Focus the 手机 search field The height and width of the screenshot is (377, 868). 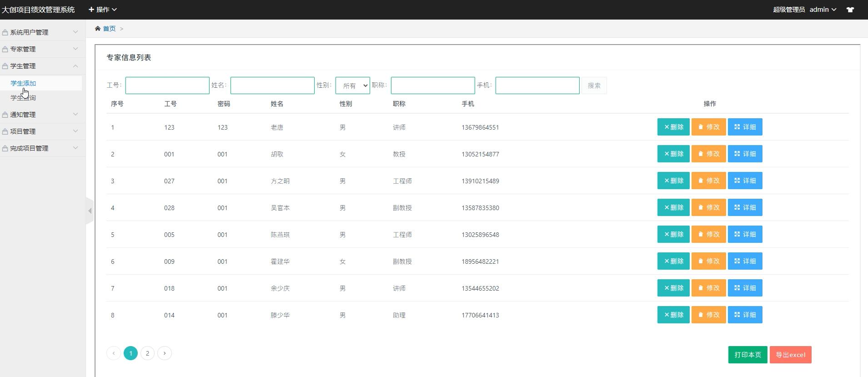(537, 85)
